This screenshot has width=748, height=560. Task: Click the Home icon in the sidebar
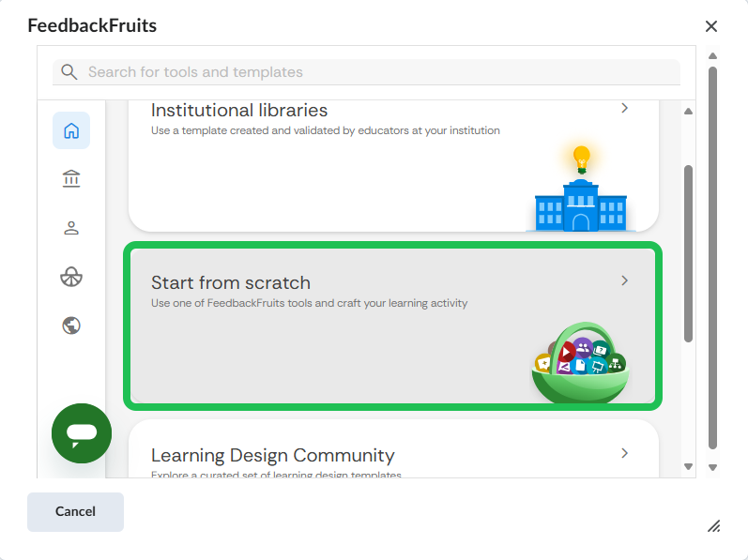[x=71, y=130]
